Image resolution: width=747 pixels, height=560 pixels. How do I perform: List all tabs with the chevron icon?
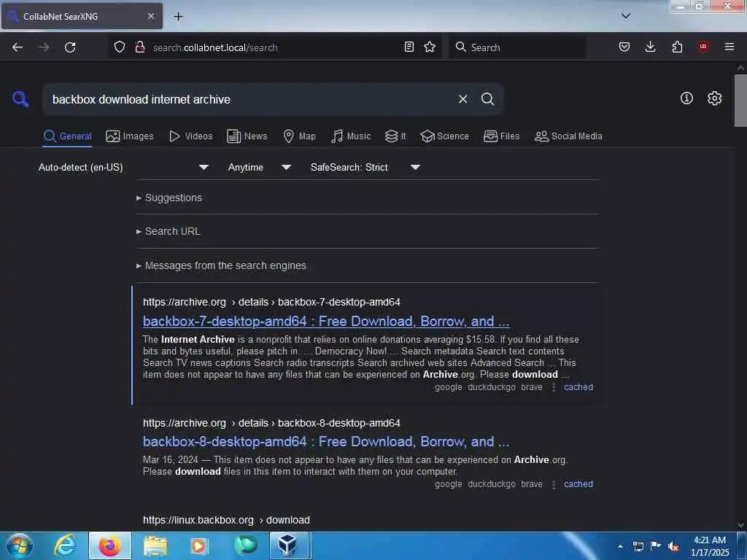tap(626, 16)
